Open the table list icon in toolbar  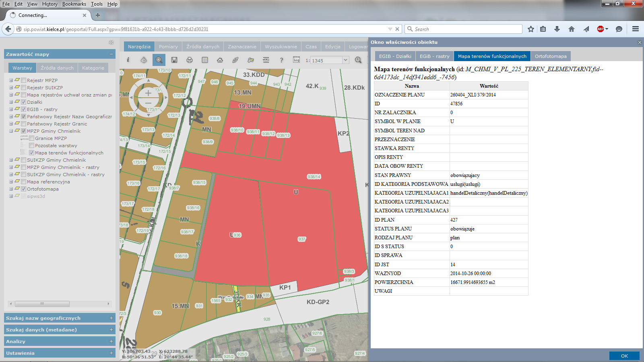(205, 60)
